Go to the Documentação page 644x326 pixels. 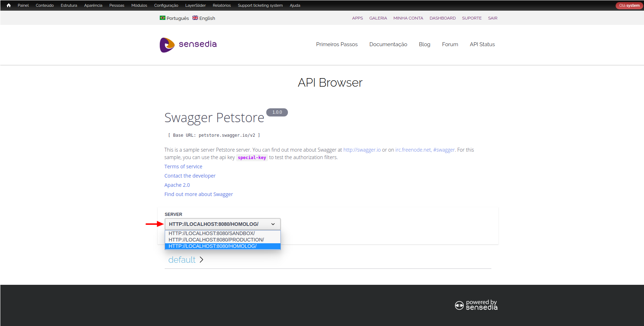click(388, 44)
